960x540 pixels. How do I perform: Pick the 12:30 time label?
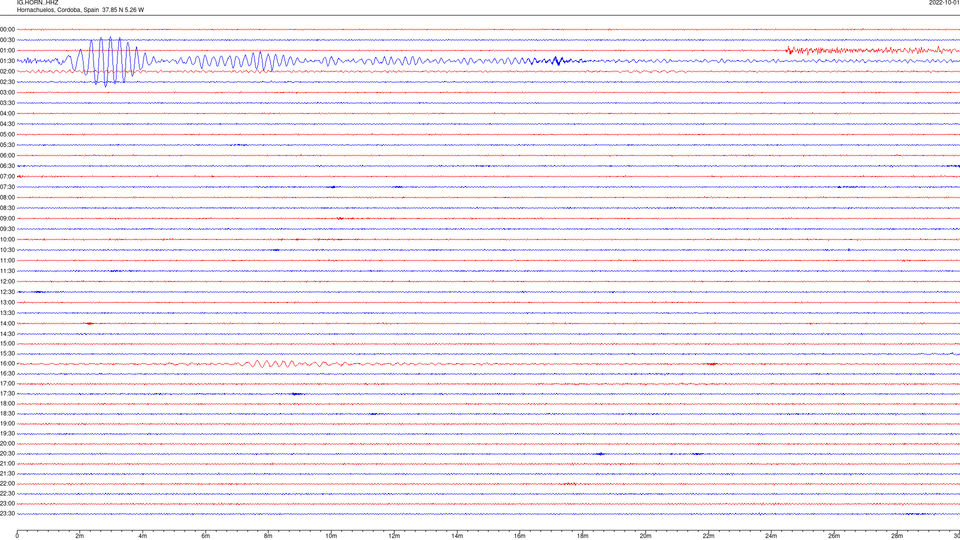7,292
